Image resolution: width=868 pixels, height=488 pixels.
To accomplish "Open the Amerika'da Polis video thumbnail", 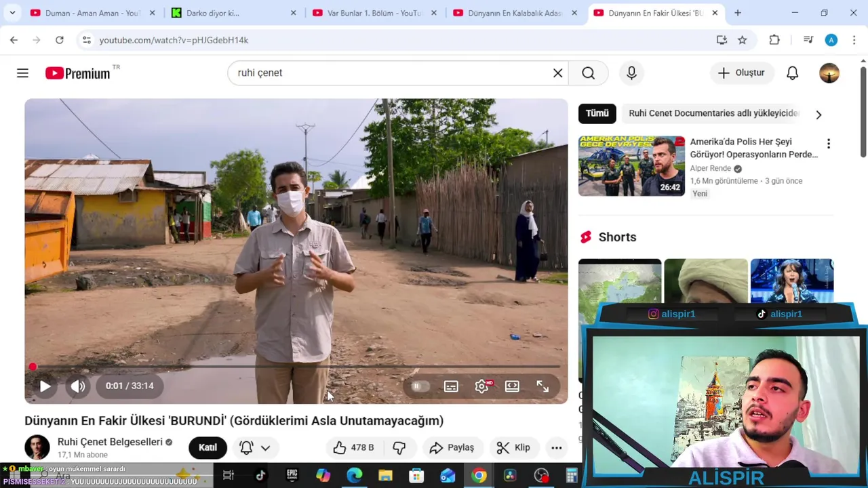I will pyautogui.click(x=631, y=166).
